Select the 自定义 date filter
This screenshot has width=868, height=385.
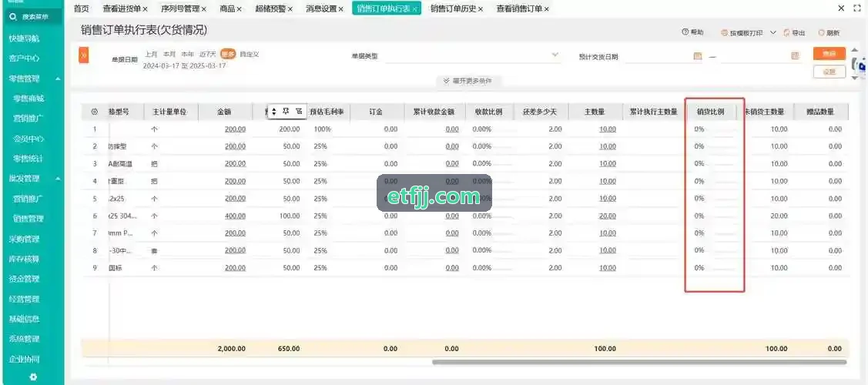[249, 54]
